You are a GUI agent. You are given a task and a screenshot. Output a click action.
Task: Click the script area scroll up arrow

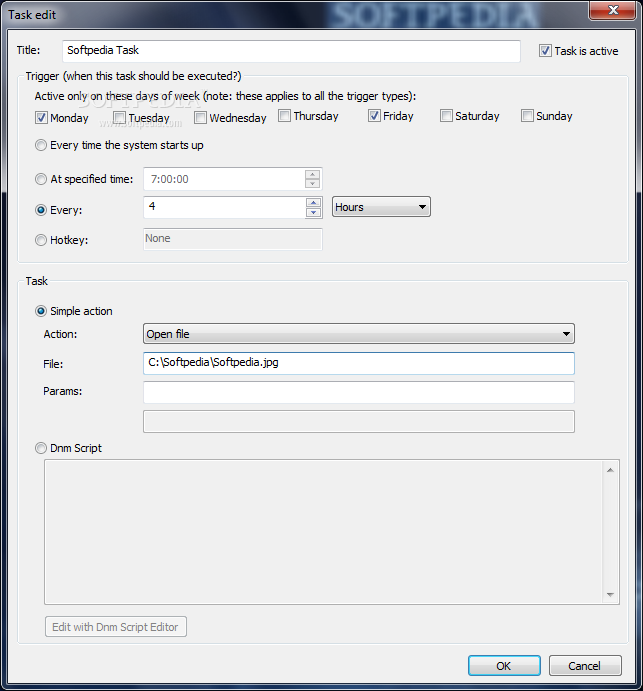(x=610, y=470)
